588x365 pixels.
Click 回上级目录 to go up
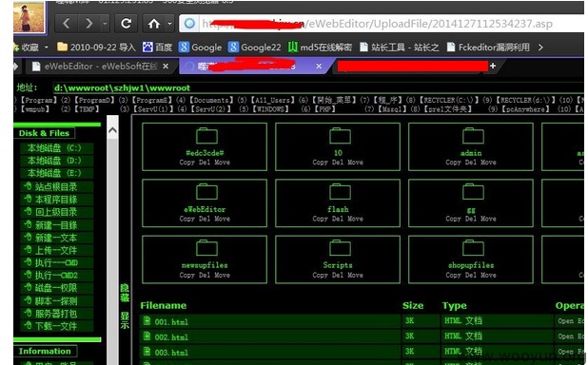pos(57,212)
